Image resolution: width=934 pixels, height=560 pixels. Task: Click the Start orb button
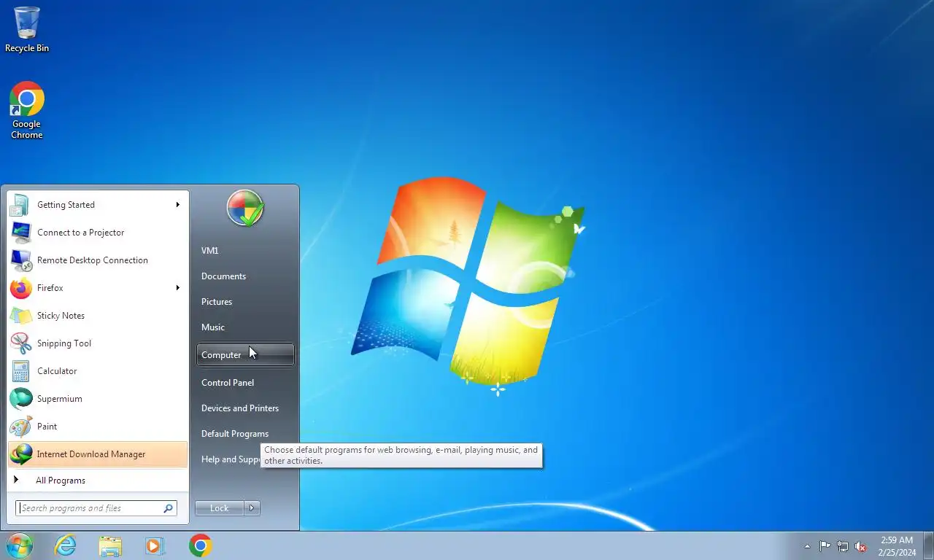pos(19,545)
